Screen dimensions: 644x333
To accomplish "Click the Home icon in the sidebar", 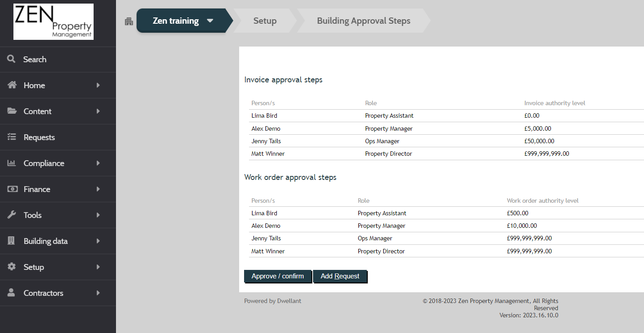I will (x=11, y=85).
